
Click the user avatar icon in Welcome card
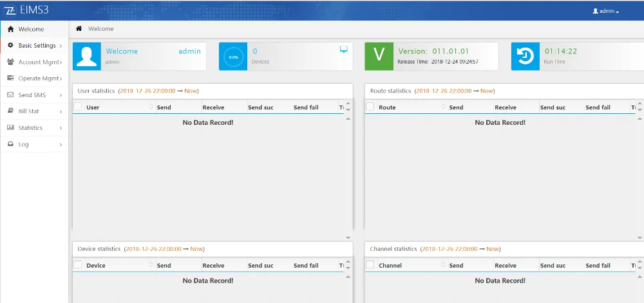87,57
